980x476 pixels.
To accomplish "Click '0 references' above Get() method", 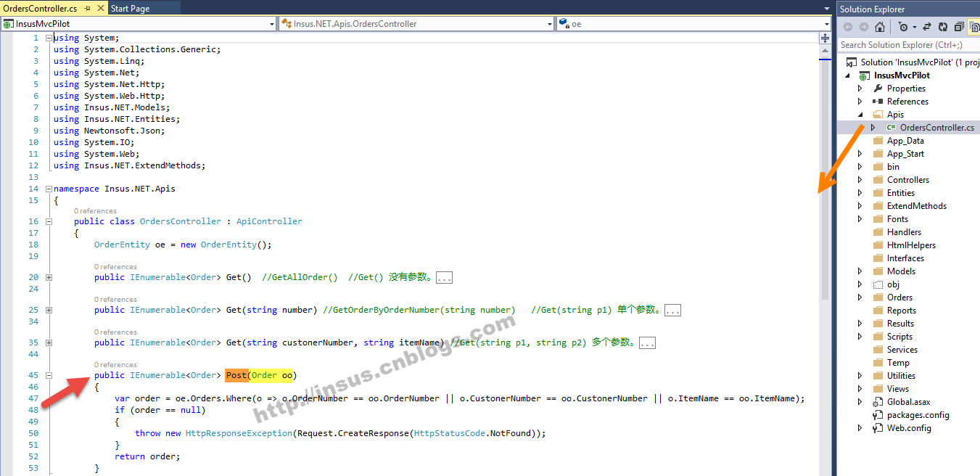I will click(115, 267).
